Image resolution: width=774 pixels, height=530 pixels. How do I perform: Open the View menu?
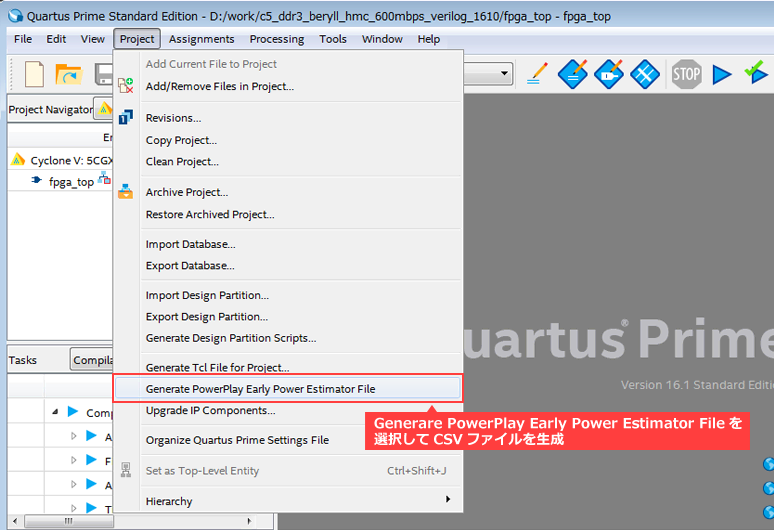[x=92, y=39]
